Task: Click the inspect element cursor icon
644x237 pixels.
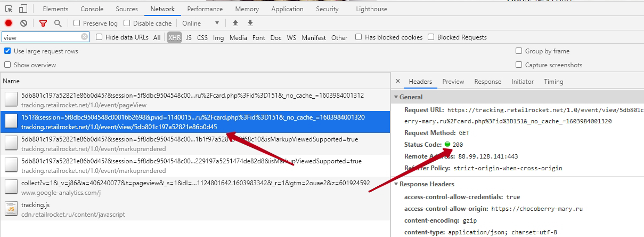Action: 9,9
